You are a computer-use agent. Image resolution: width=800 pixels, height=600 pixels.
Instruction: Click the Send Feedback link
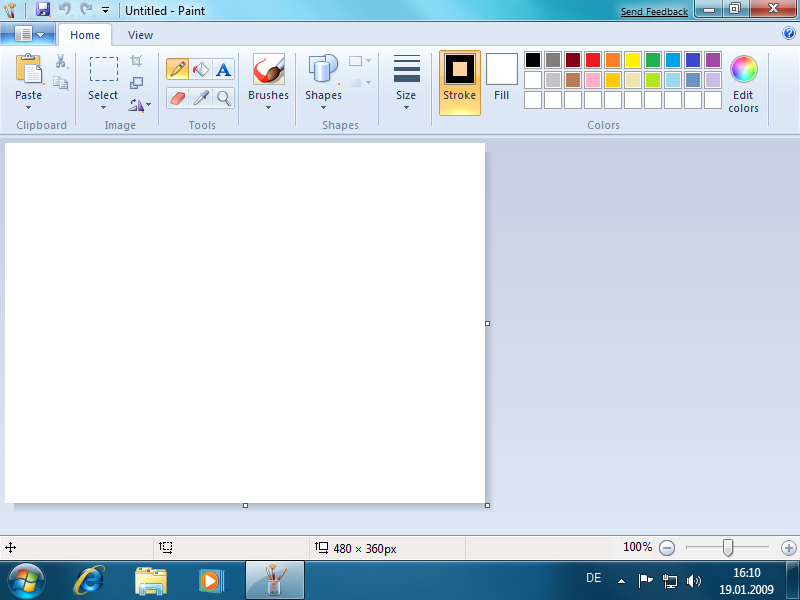[x=654, y=12]
